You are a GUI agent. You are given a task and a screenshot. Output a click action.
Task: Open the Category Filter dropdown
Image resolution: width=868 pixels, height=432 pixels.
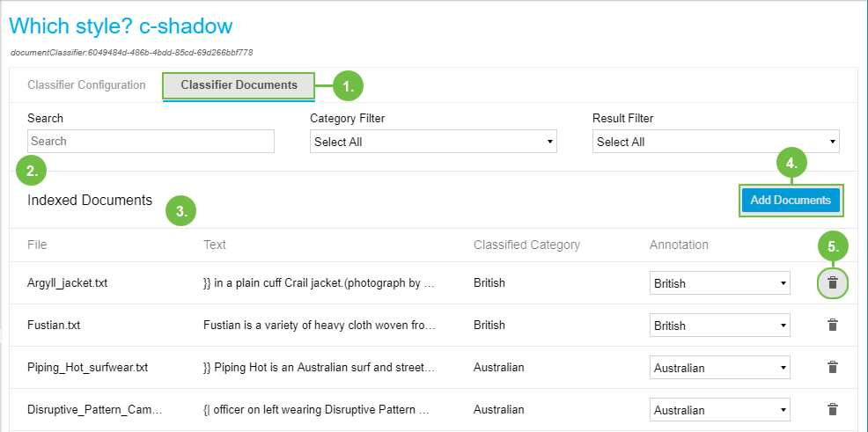433,142
